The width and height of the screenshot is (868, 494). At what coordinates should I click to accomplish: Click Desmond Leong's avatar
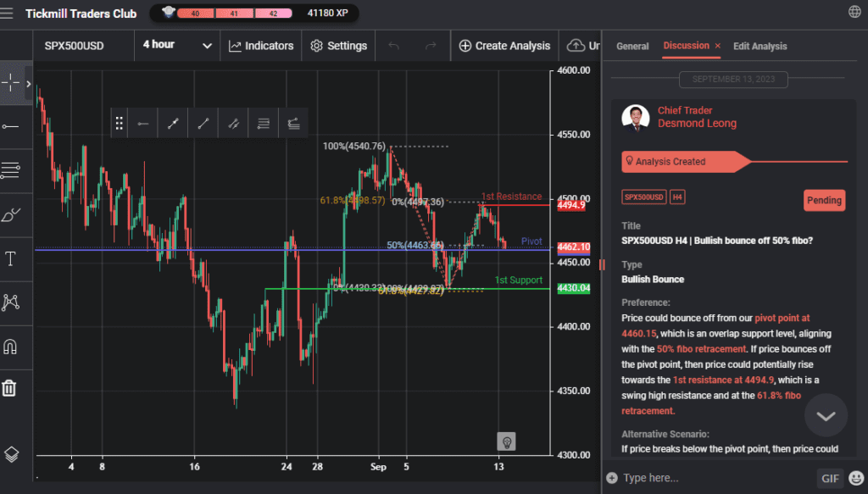(x=636, y=117)
